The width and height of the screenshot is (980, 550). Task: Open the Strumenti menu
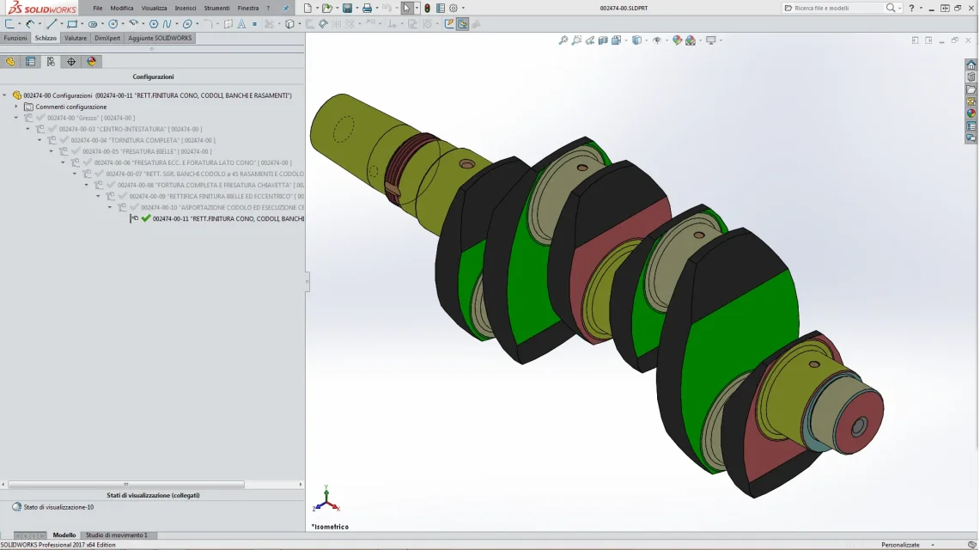point(217,8)
